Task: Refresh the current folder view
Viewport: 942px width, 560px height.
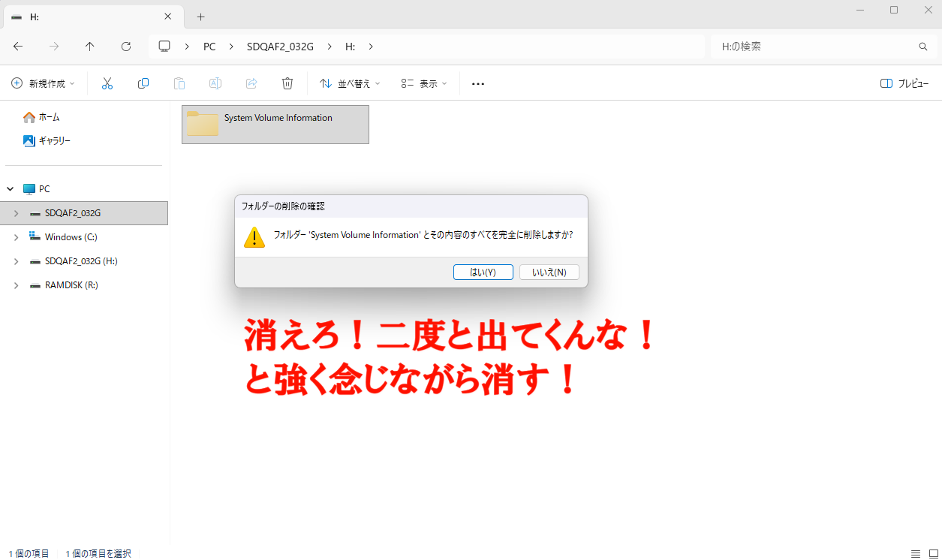Action: pyautogui.click(x=126, y=47)
